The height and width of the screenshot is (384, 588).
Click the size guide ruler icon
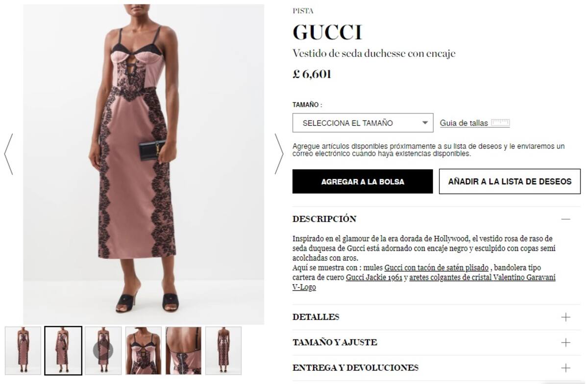click(x=500, y=122)
